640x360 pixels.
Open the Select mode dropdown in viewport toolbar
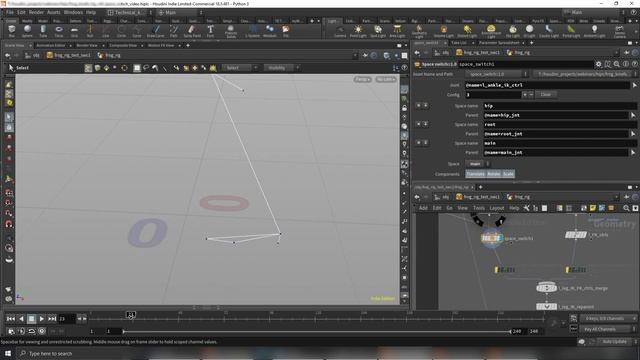pos(240,68)
